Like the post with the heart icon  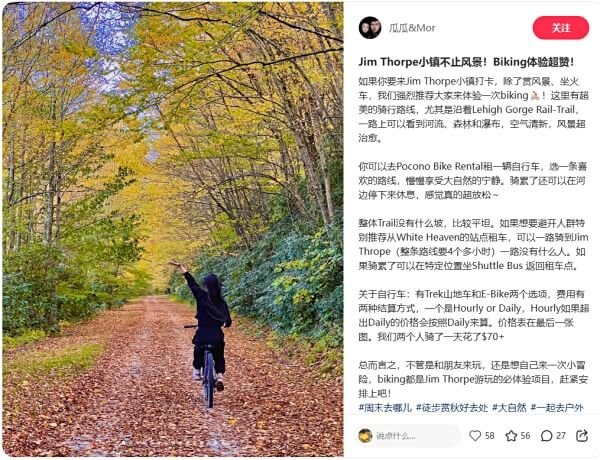pos(475,436)
